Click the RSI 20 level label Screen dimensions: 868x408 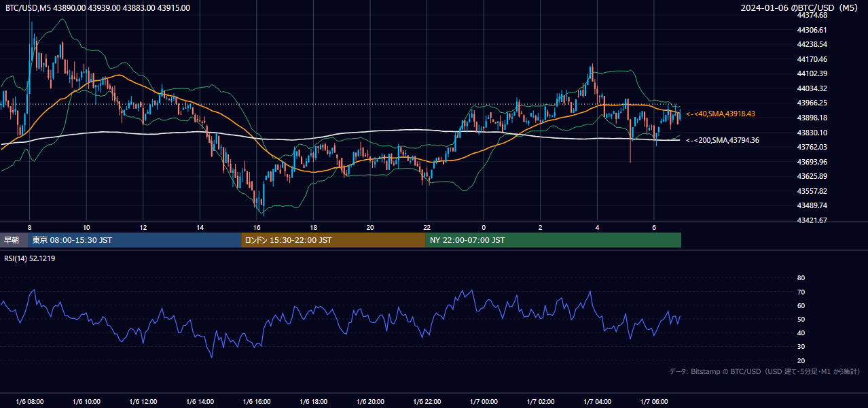coord(801,360)
